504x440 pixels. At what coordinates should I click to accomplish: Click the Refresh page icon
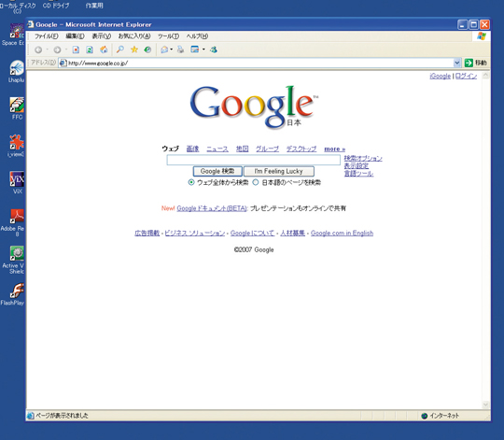coord(90,50)
